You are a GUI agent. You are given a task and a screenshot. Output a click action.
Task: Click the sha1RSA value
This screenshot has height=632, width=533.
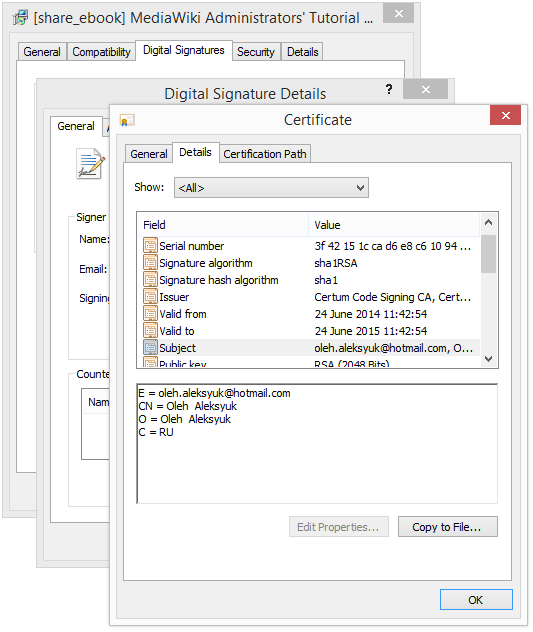coord(336,263)
